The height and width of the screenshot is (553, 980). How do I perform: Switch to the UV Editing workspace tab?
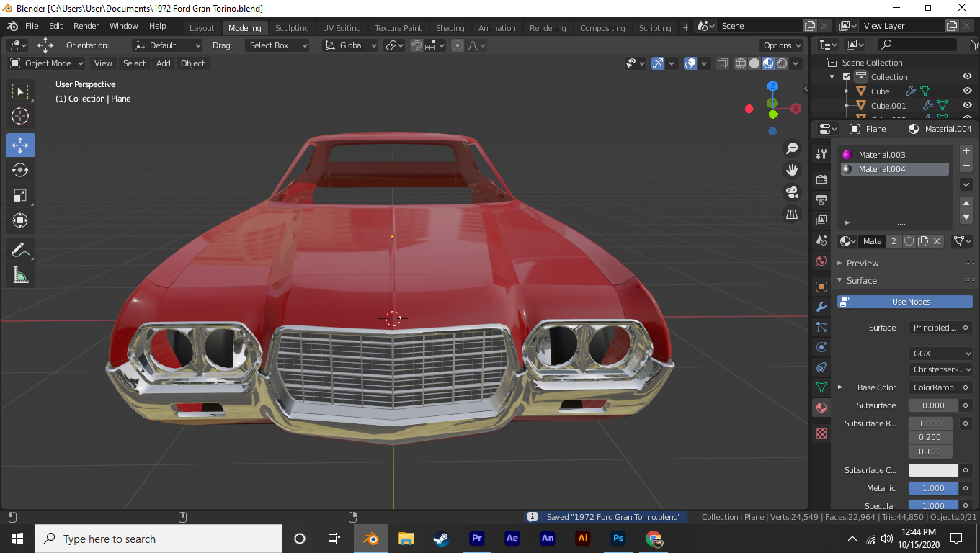coord(342,28)
